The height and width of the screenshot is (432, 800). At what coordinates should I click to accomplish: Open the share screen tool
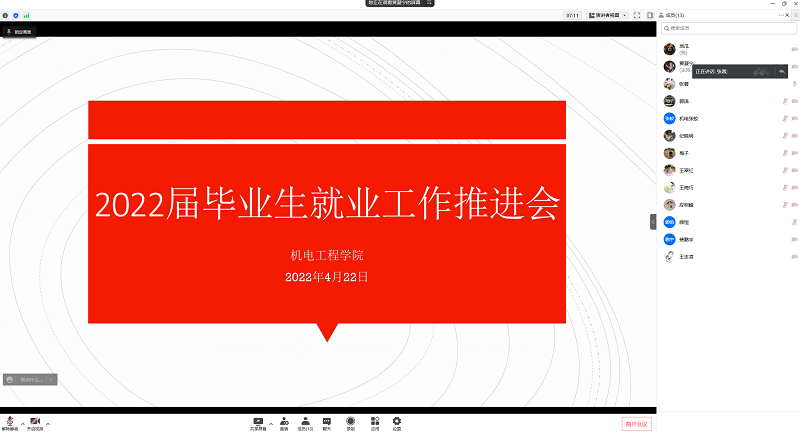point(258,422)
